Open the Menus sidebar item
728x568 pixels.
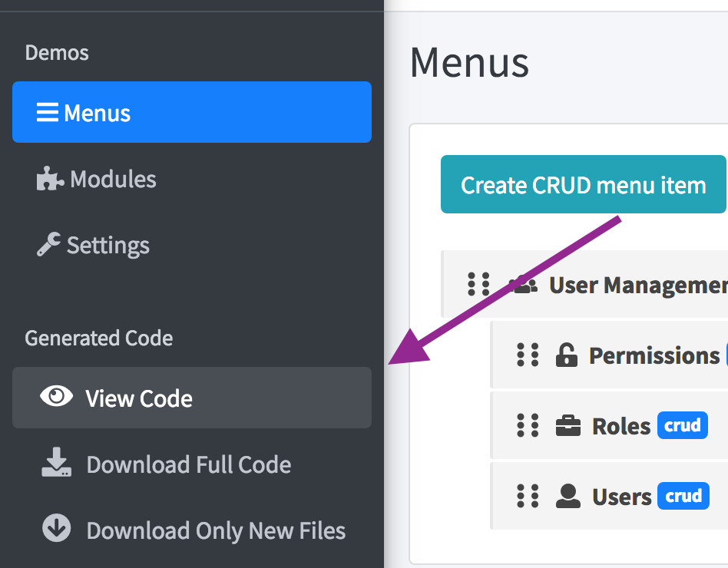coord(191,113)
